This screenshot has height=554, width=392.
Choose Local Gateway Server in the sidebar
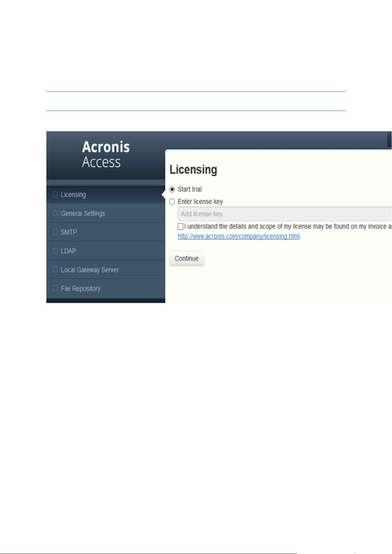(106, 269)
